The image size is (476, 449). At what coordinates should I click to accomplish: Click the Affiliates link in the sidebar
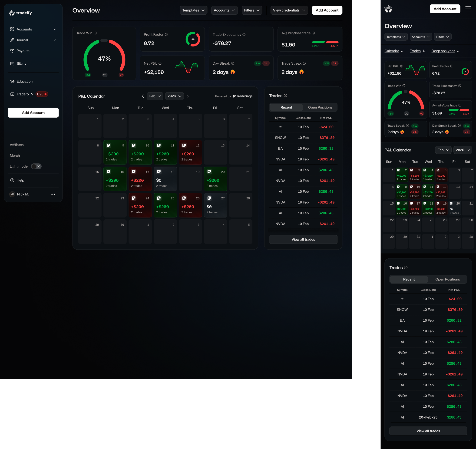point(17,145)
